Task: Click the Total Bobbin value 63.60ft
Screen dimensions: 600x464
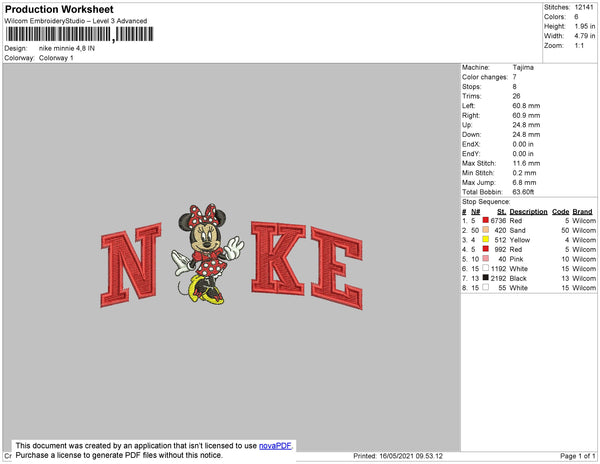Action: pos(523,192)
